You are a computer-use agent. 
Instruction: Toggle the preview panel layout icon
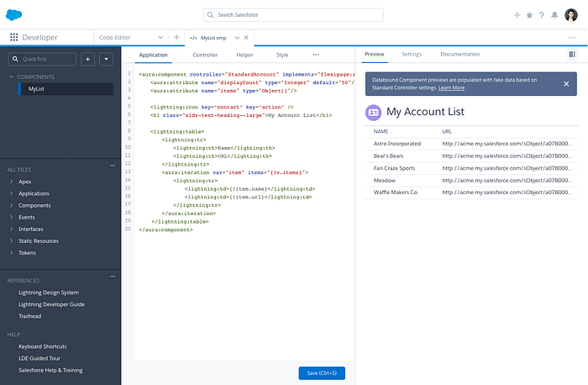pos(572,55)
